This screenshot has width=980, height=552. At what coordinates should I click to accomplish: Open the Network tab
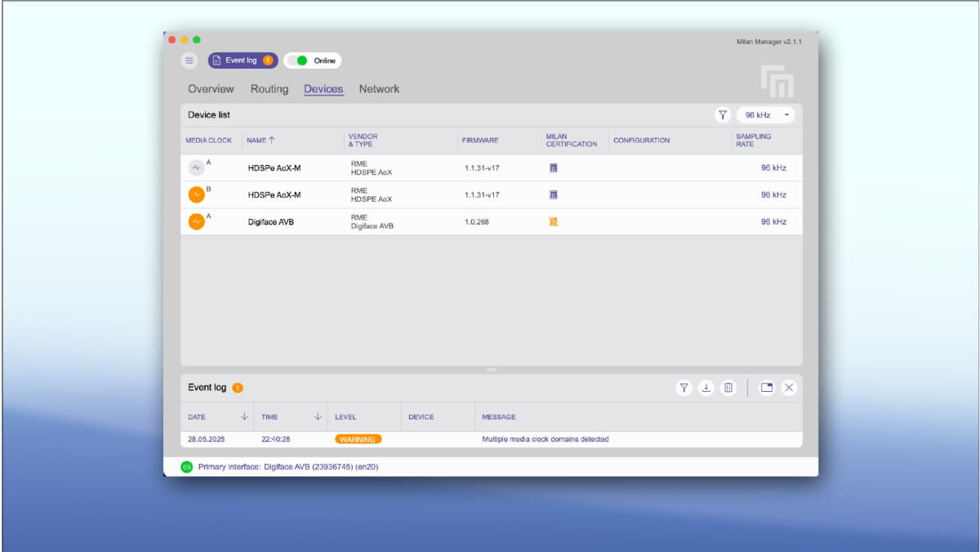(380, 89)
